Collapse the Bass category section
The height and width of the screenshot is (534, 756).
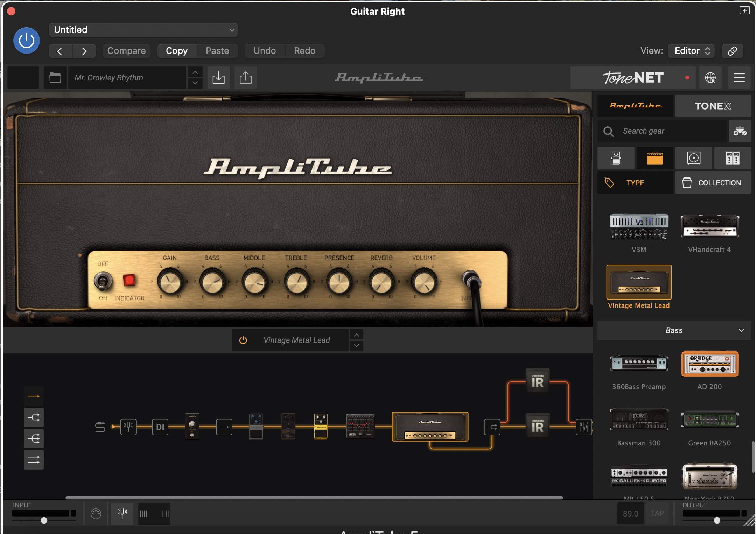click(674, 330)
